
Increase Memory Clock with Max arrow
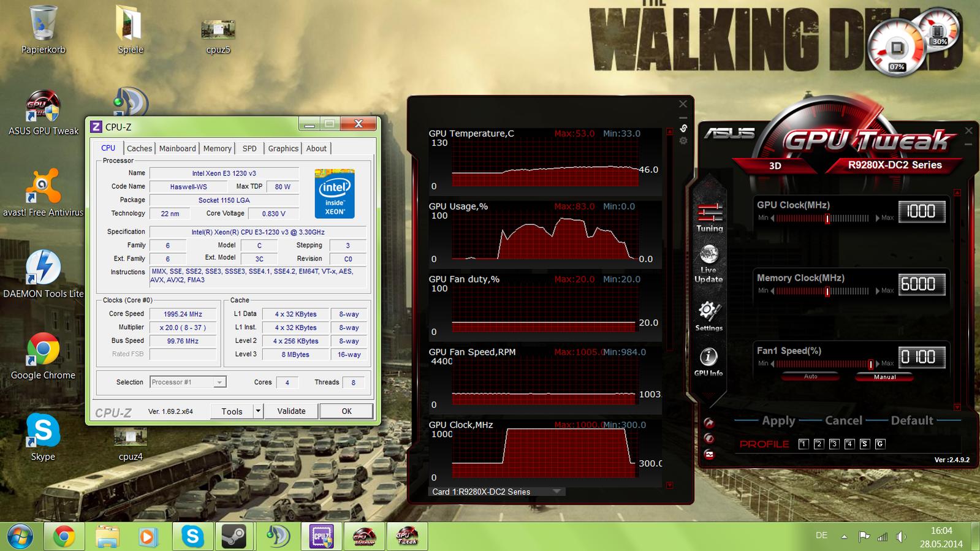[877, 291]
